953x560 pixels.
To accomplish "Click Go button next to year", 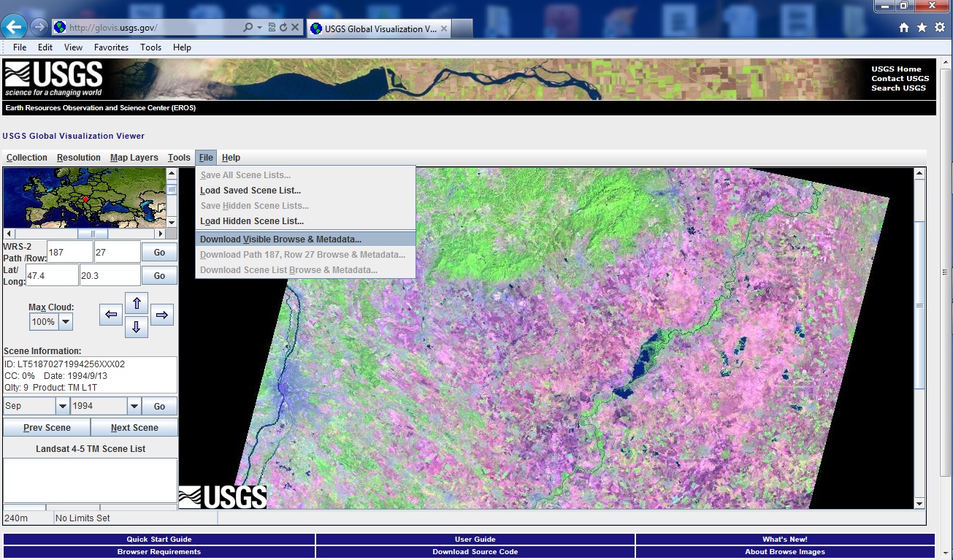I will tap(159, 406).
